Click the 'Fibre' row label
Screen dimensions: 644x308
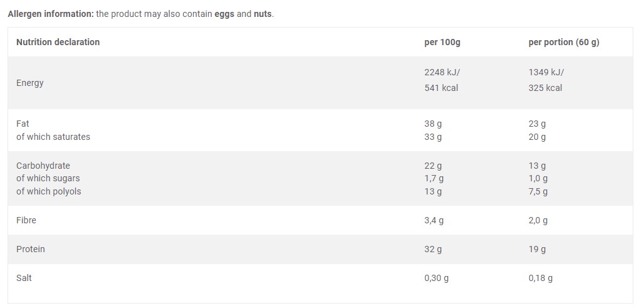26,220
